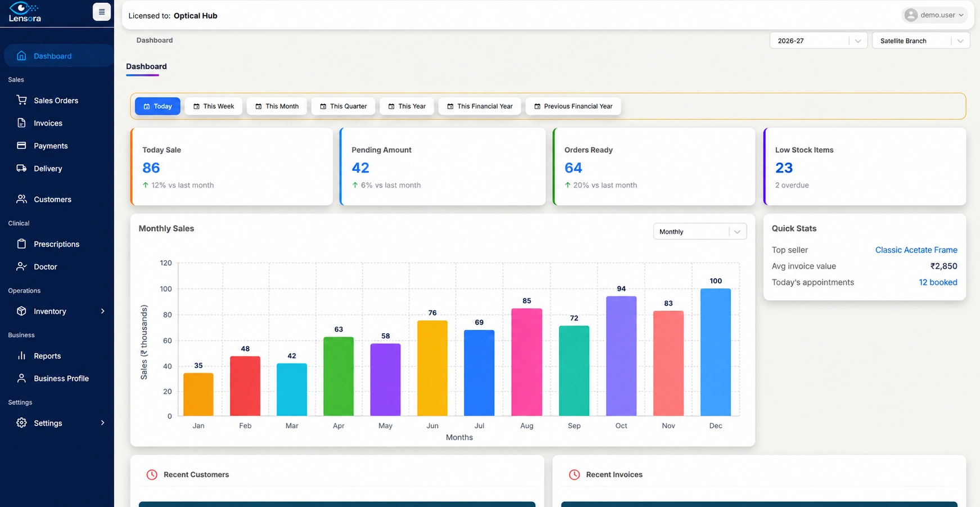The width and height of the screenshot is (980, 507).
Task: Click the Payments card icon
Action: 21,146
